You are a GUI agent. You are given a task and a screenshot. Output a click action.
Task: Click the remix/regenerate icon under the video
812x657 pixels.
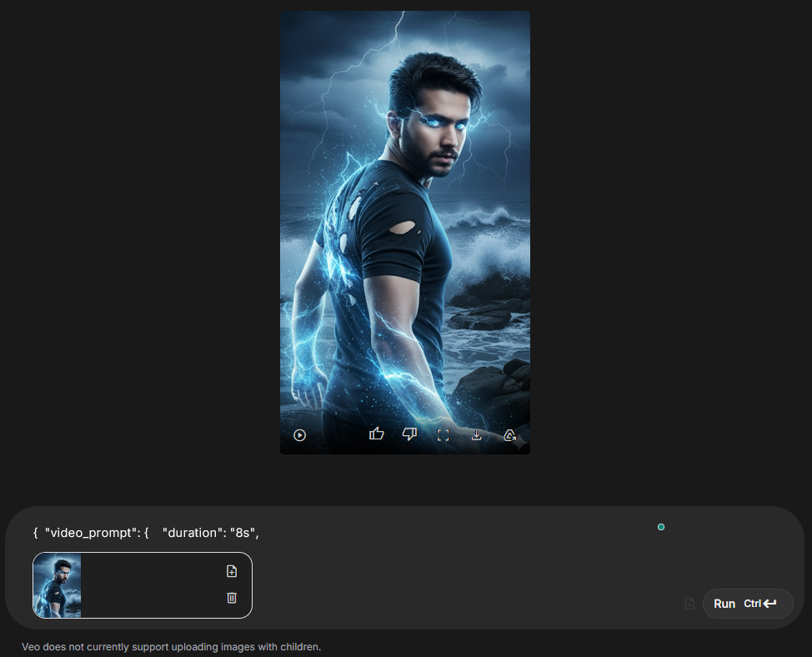[509, 434]
